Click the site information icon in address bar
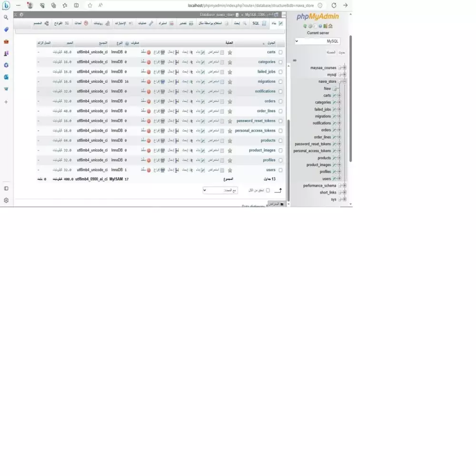Screen dimensions: 476x476 320,5
